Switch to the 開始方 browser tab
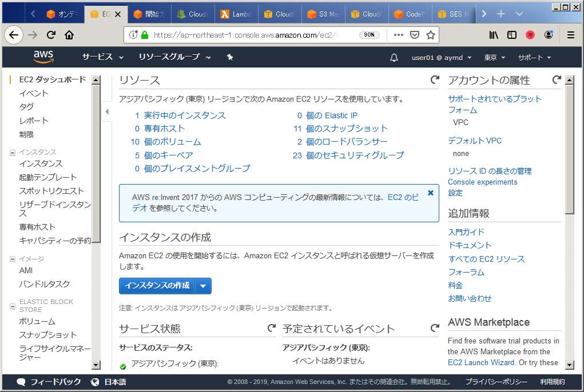This screenshot has width=584, height=392. (x=149, y=14)
